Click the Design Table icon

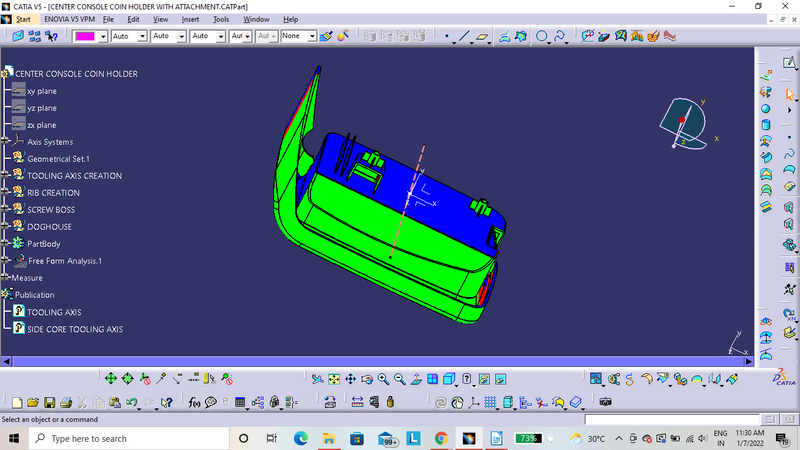[240, 403]
